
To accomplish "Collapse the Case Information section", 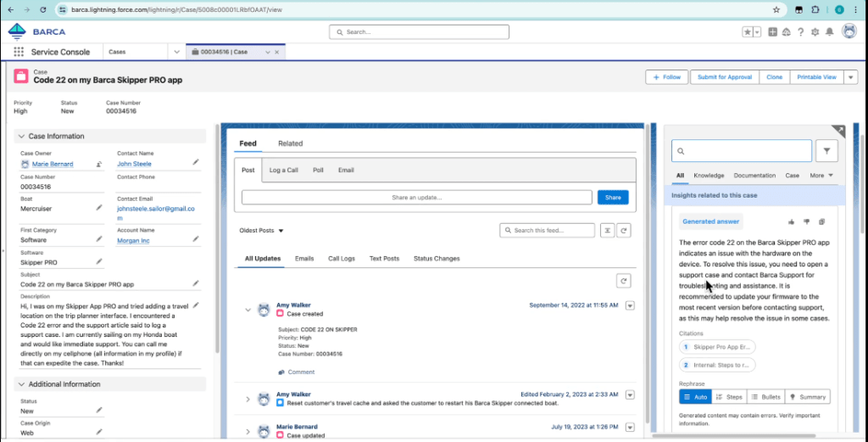I will tap(22, 136).
